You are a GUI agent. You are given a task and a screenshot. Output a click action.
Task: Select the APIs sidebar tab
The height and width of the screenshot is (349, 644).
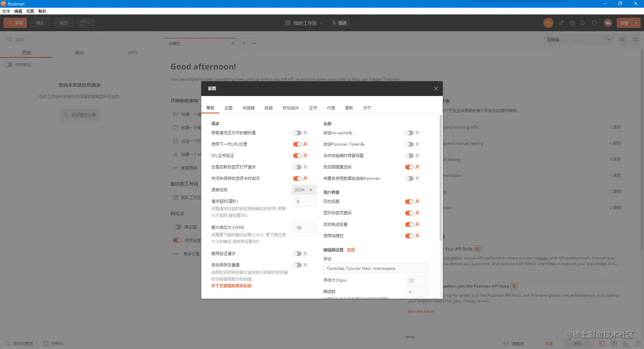[132, 53]
